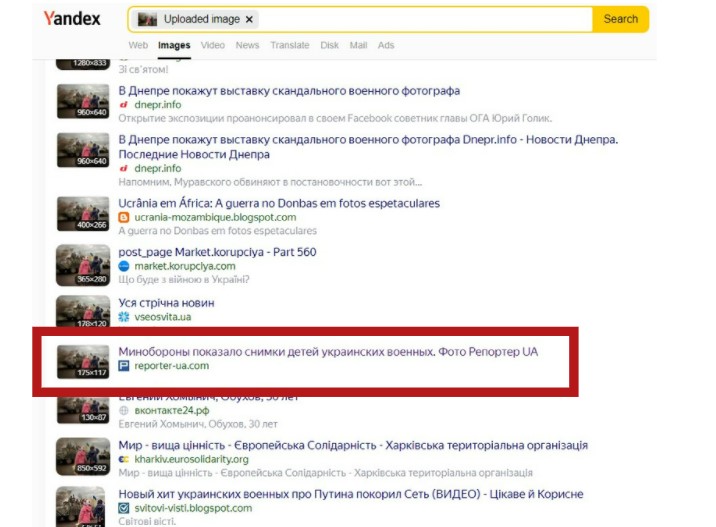Visit kharkiv.eurosolidarity.org domain link
Viewport: 716px width, 527px height.
point(191,459)
